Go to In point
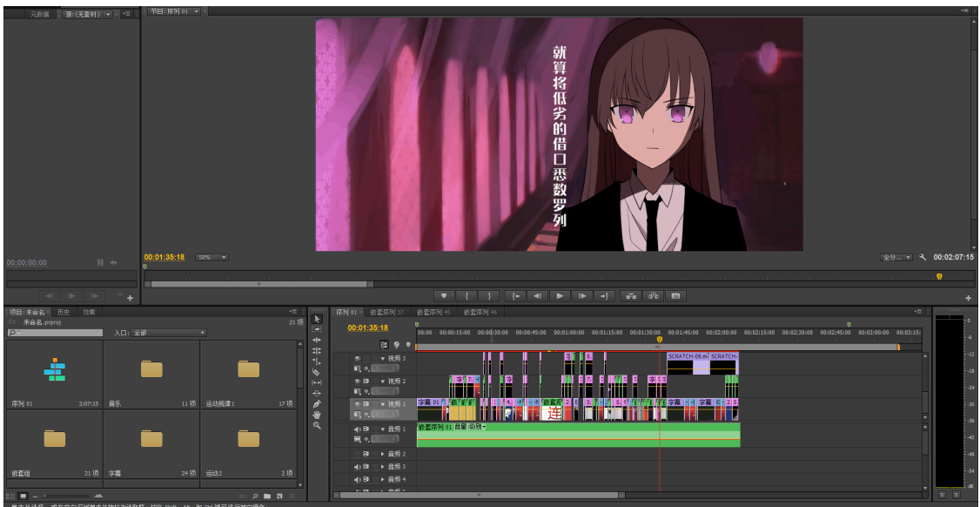The image size is (980, 507). click(x=515, y=296)
